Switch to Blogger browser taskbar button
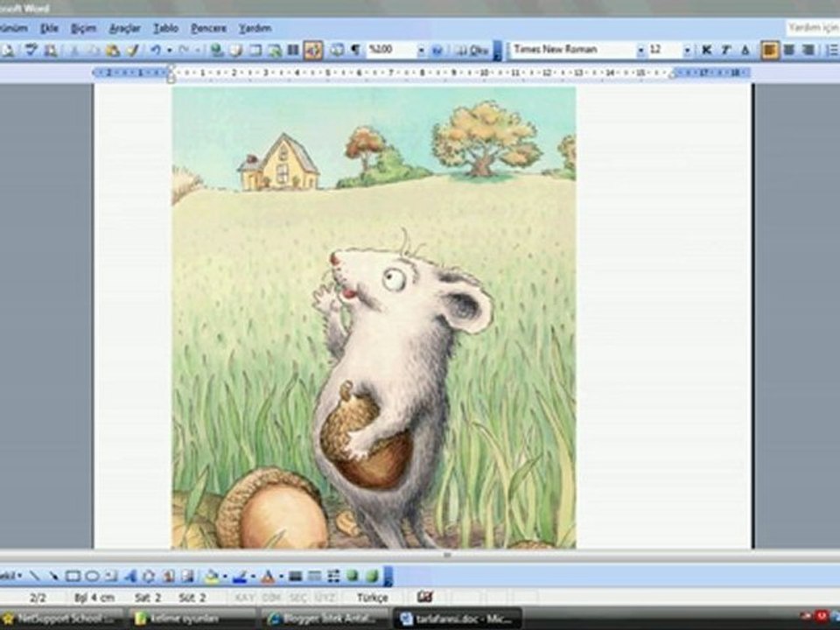This screenshot has width=840, height=630. 324,619
